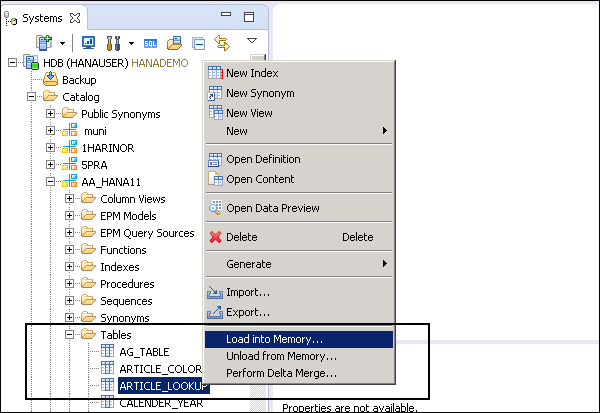Open the Administration monitor icon

click(88, 42)
